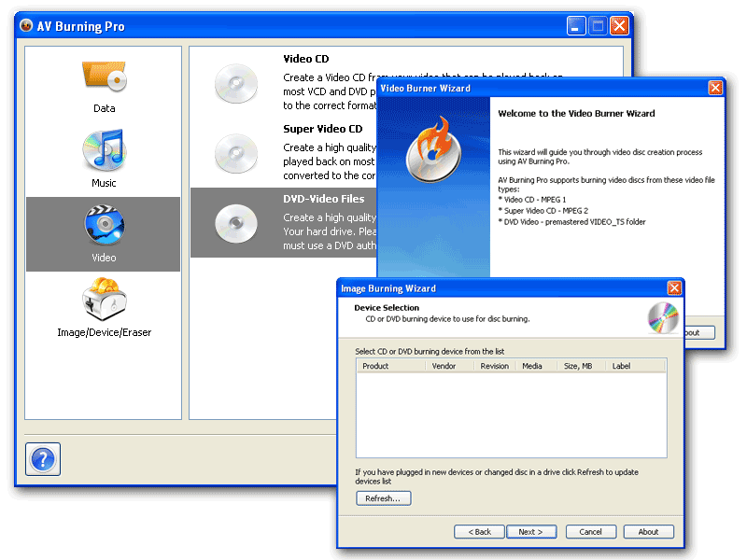Go back with the < Back button
Viewport: 747px width, 560px height.
pyautogui.click(x=479, y=531)
